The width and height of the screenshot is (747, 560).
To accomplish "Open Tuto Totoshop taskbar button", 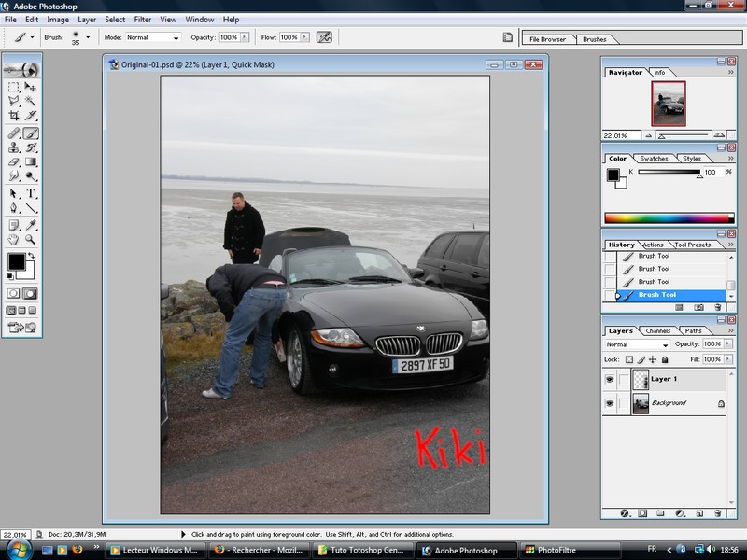I will pyautogui.click(x=363, y=551).
